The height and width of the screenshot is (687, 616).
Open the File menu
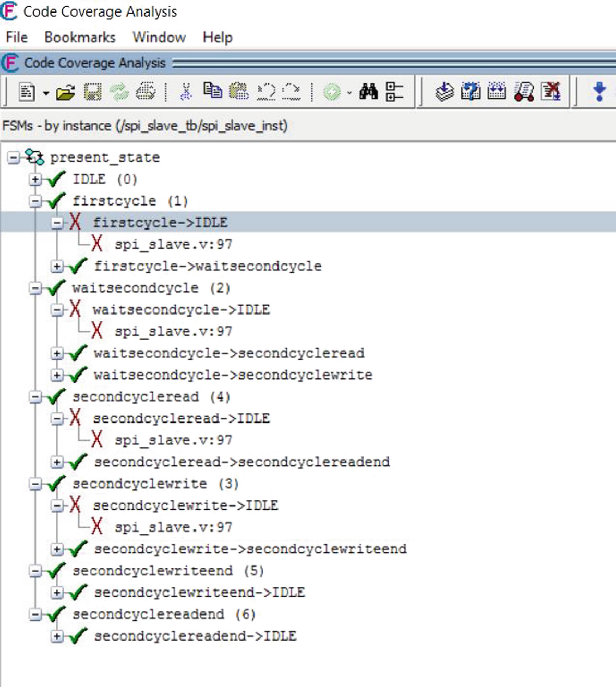(17, 38)
